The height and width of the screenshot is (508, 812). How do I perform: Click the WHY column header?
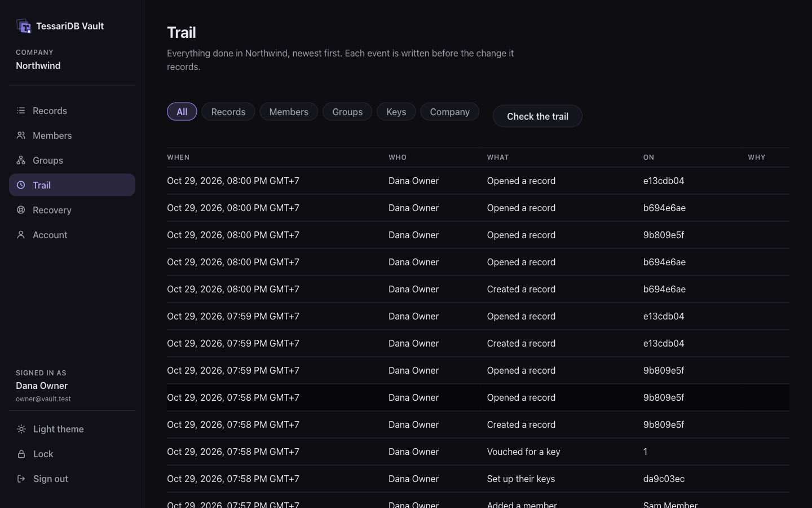coord(757,157)
